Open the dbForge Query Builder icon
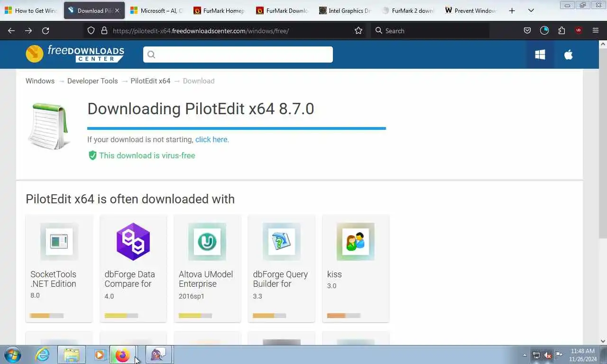The width and height of the screenshot is (607, 364). (281, 242)
